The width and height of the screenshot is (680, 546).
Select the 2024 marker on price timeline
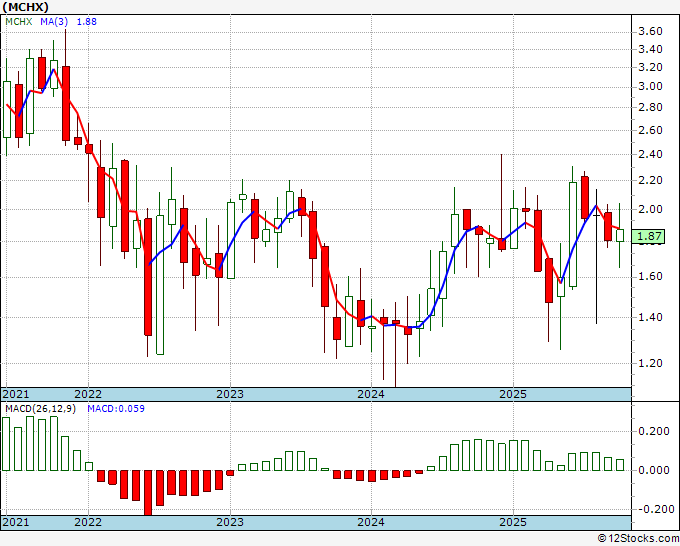click(x=371, y=394)
